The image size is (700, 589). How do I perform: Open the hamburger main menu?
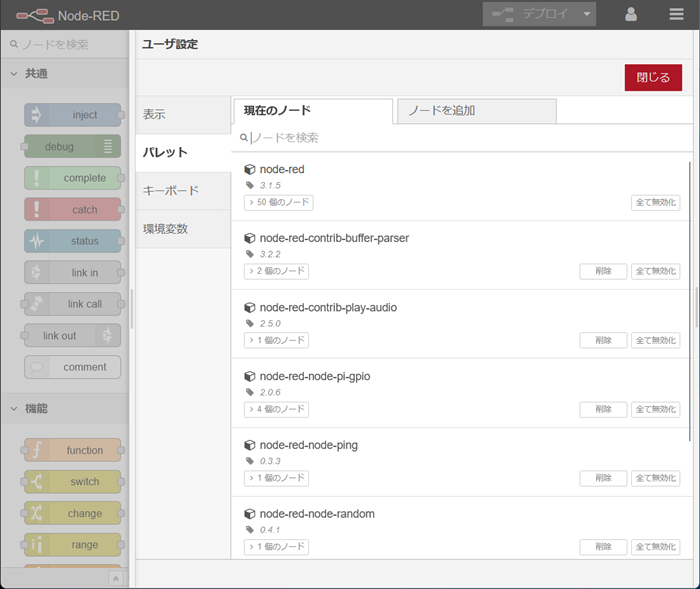click(x=677, y=15)
